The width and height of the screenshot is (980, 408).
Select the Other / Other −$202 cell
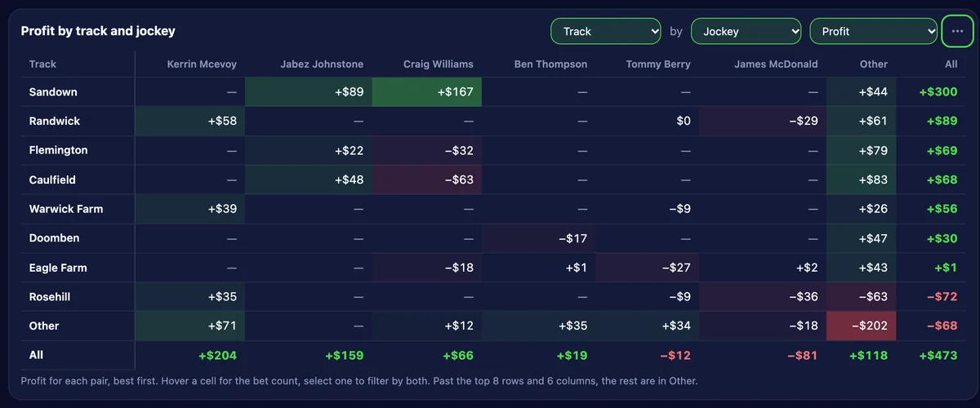862,326
